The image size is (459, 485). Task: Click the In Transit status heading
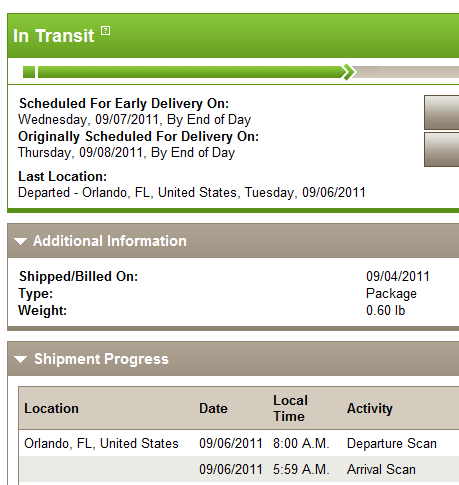click(x=54, y=36)
